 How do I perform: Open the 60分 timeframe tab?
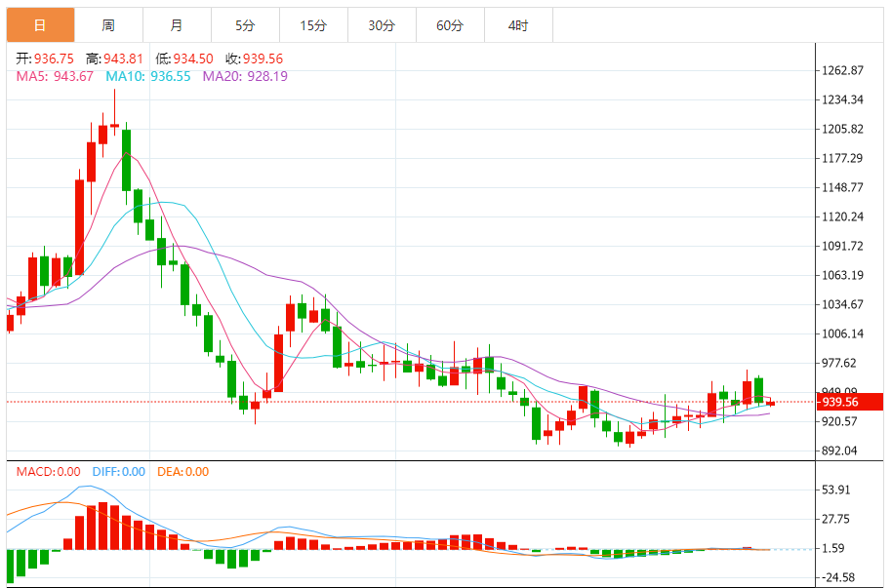point(450,25)
